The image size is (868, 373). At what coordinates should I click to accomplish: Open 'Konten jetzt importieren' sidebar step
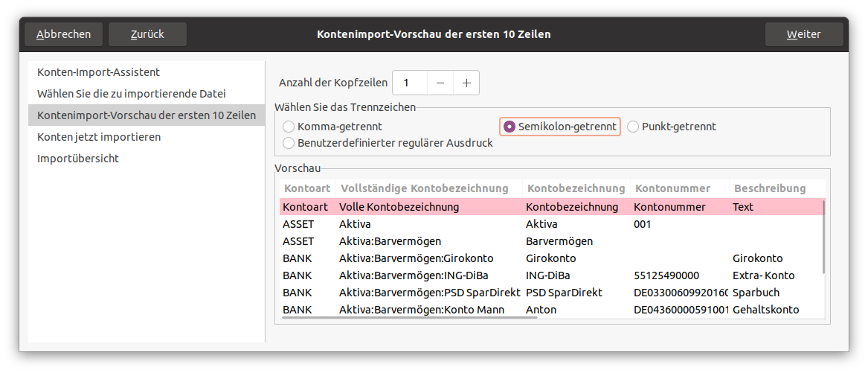[99, 137]
